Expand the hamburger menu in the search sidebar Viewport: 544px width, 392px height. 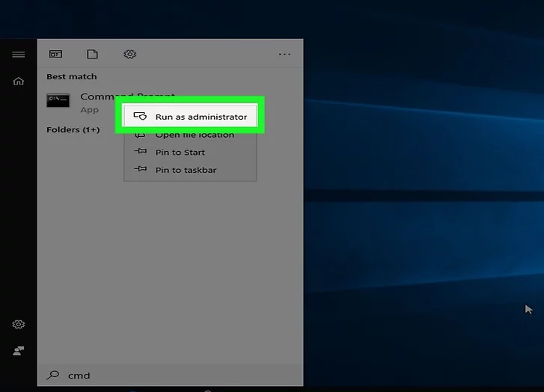[18, 55]
